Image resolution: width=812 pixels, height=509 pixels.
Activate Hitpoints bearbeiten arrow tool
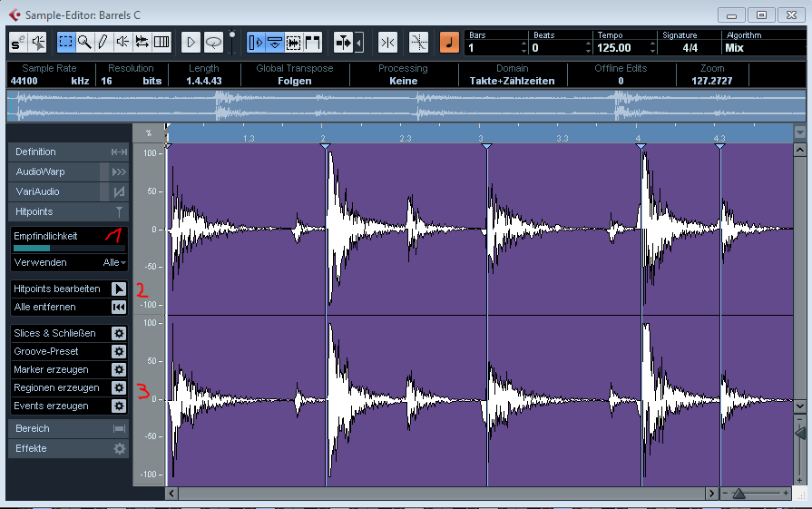click(x=119, y=289)
